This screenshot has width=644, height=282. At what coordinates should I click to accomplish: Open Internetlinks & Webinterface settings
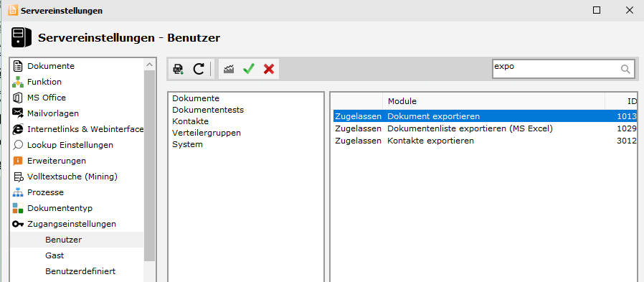(x=85, y=129)
